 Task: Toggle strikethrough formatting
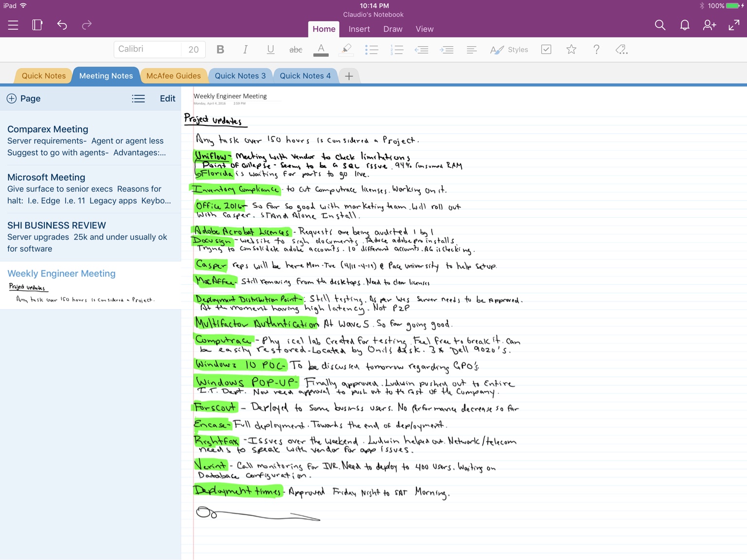tap(296, 50)
